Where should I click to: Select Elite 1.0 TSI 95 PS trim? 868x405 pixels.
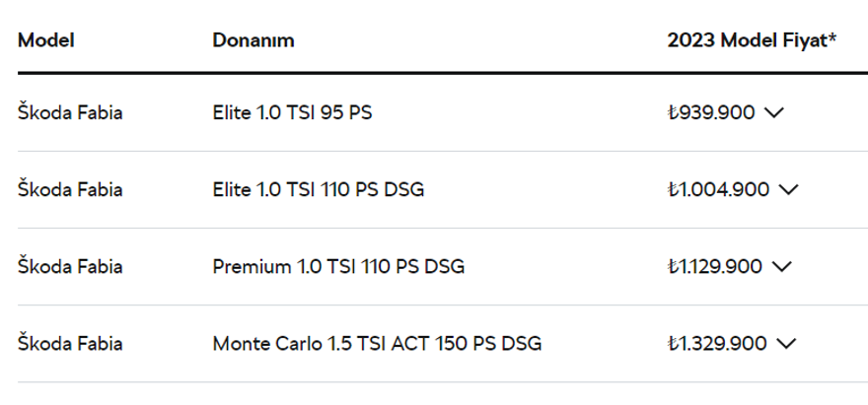coord(292,112)
